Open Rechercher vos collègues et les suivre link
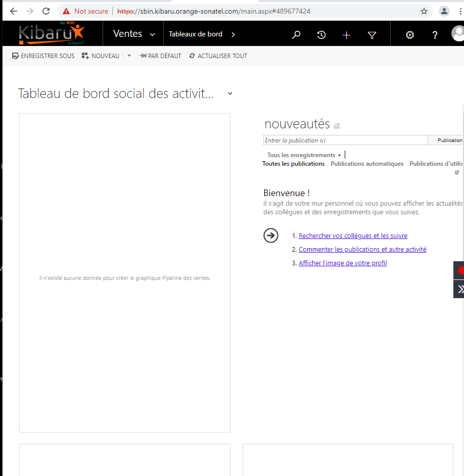This screenshot has height=476, width=464. point(353,236)
